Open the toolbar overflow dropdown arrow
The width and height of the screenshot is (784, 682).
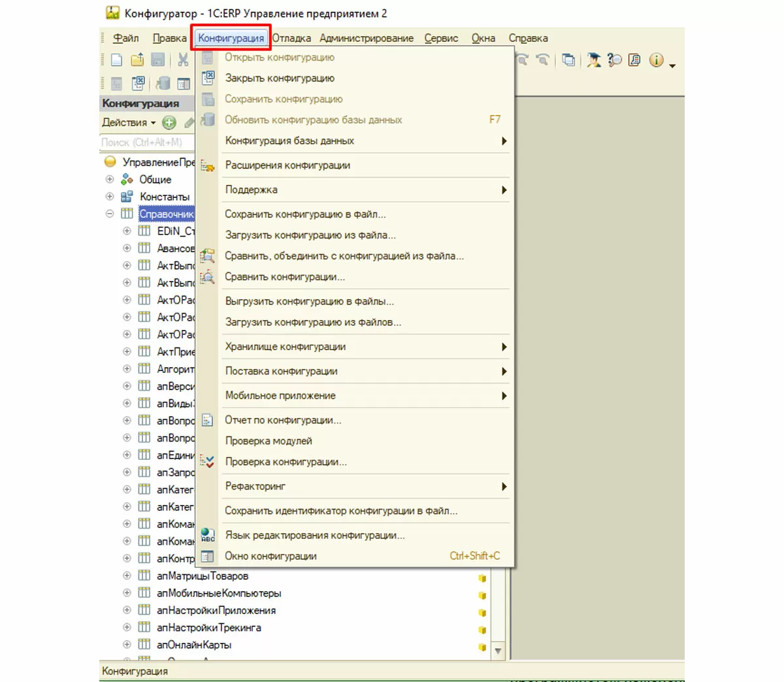pos(672,65)
